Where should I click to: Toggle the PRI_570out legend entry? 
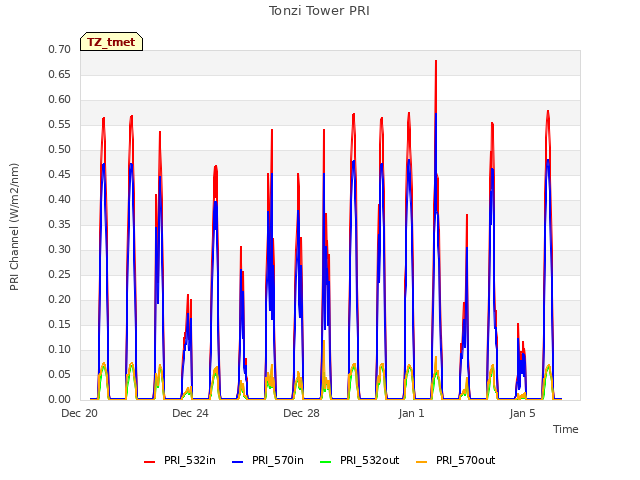pos(456,461)
